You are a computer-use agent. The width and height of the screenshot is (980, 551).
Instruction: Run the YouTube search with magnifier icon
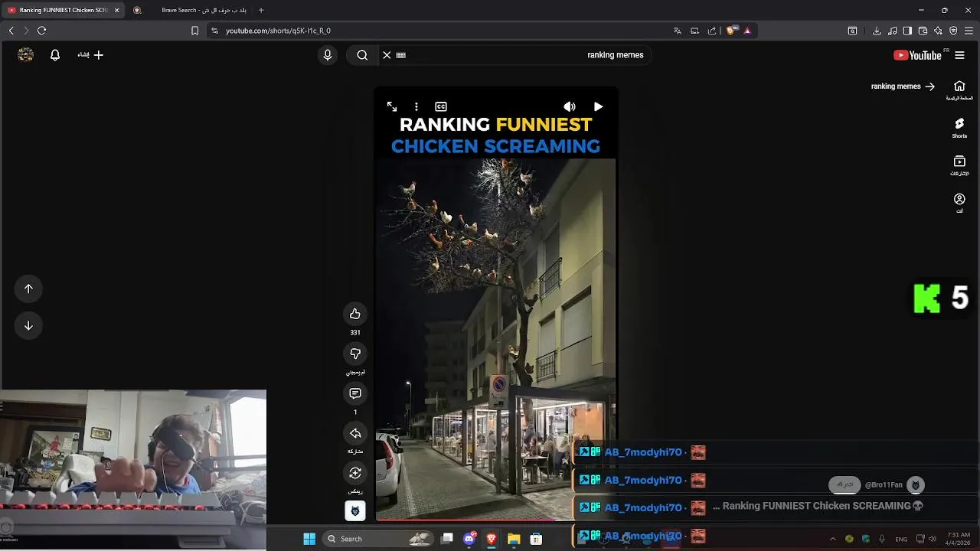click(362, 55)
